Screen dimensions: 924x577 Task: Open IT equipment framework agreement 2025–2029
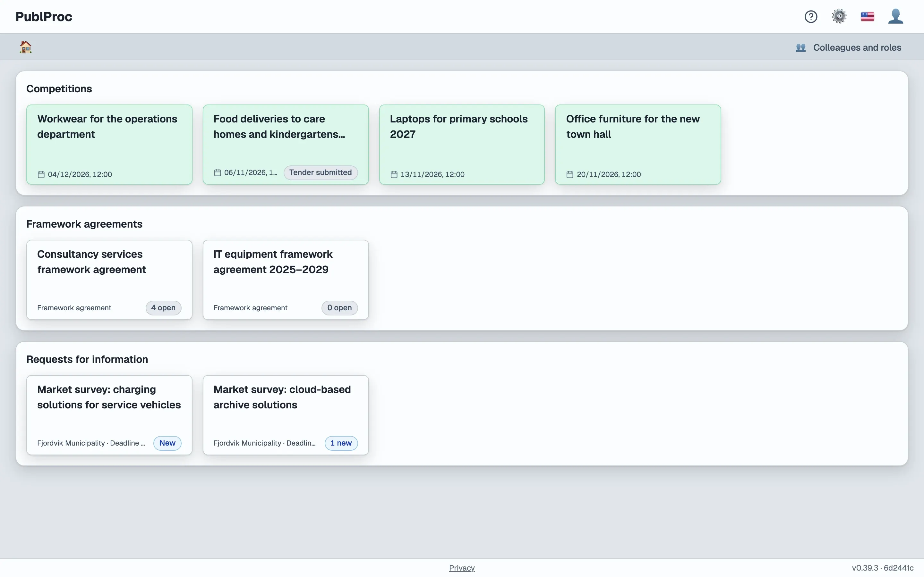click(286, 280)
